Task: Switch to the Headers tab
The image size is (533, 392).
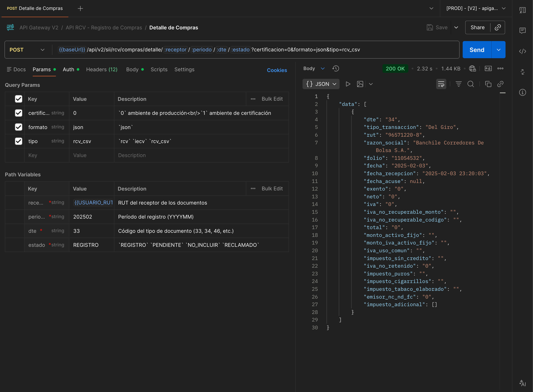Action: 102,69
